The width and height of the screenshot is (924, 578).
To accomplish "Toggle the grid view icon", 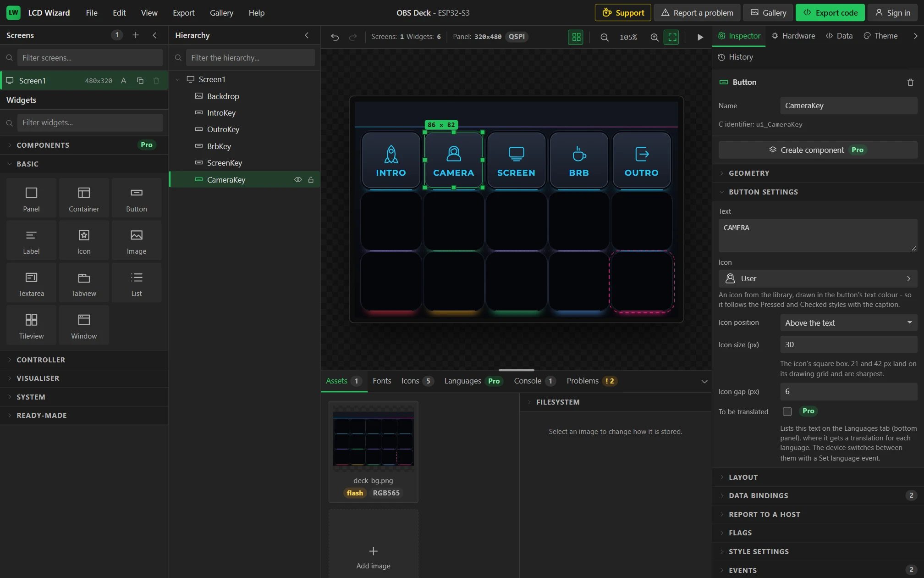I will 576,37.
